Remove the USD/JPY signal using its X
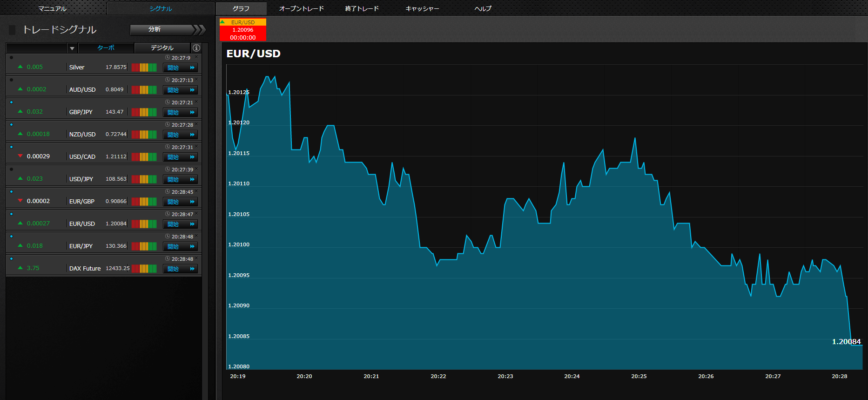 (196, 169)
